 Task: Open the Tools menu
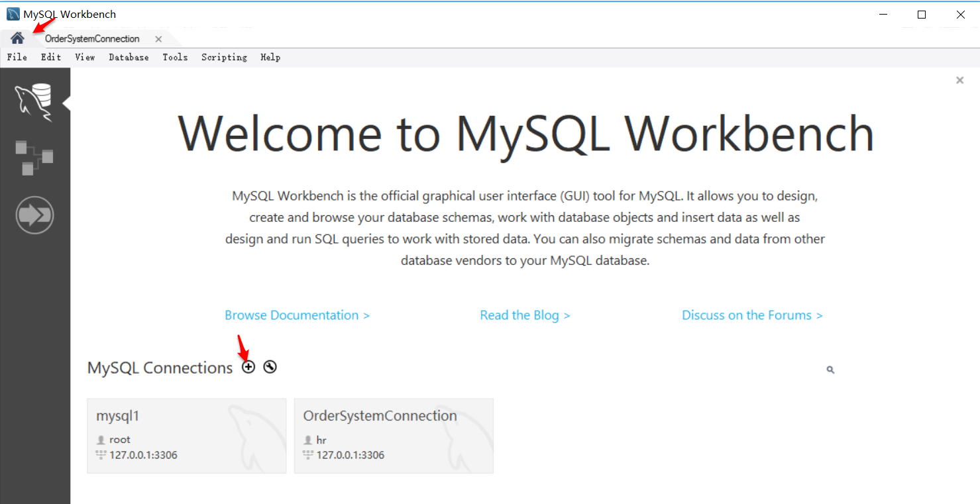pyautogui.click(x=175, y=58)
